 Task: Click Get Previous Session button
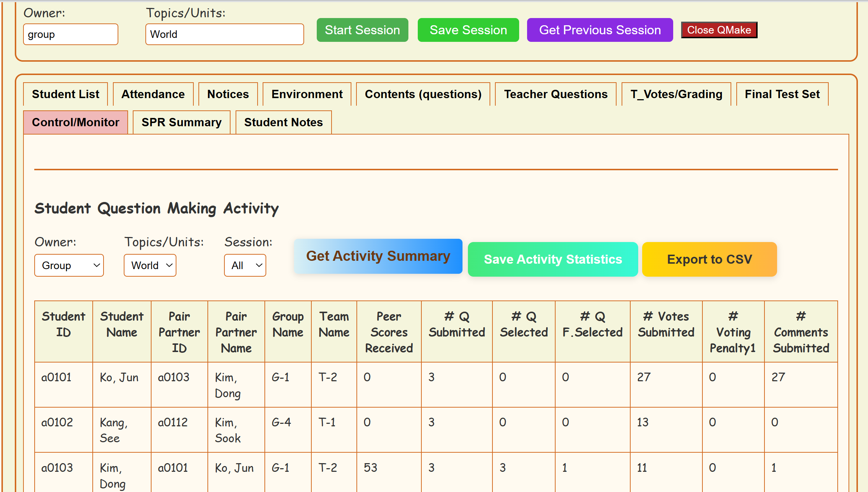point(600,30)
